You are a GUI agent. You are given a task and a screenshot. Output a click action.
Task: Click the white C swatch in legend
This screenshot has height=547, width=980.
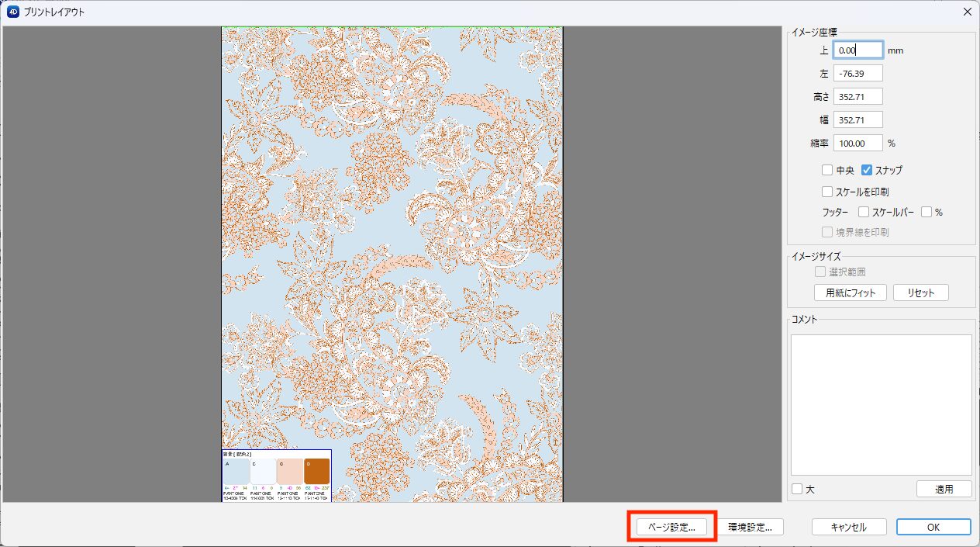tap(263, 472)
